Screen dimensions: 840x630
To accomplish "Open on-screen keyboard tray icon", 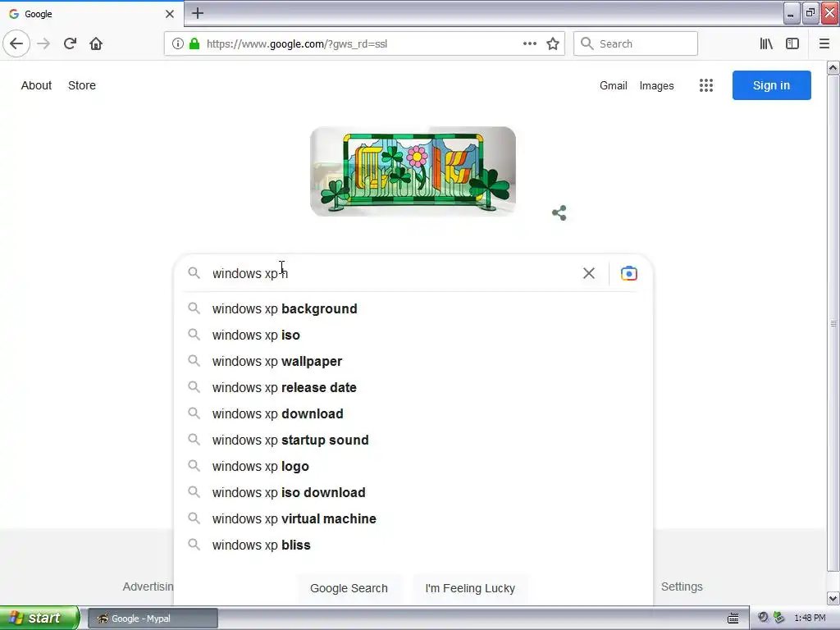I will [x=733, y=619].
